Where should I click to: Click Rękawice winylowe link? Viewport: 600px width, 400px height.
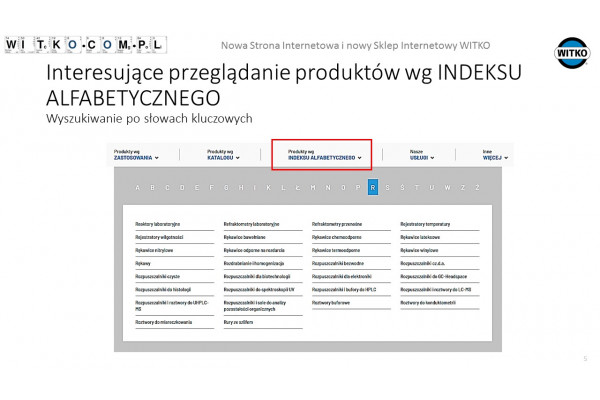coord(419,250)
